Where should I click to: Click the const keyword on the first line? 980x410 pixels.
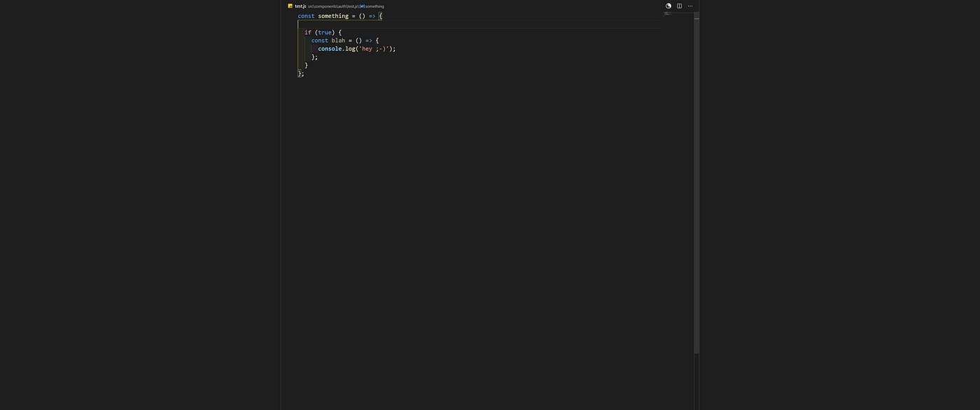tap(305, 15)
